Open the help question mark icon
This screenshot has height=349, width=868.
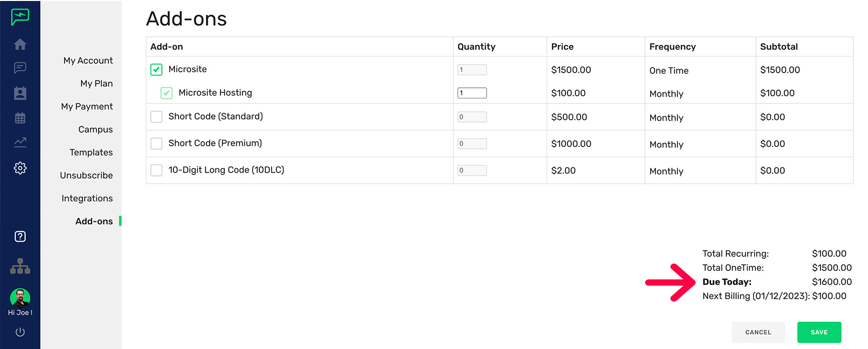pos(20,237)
